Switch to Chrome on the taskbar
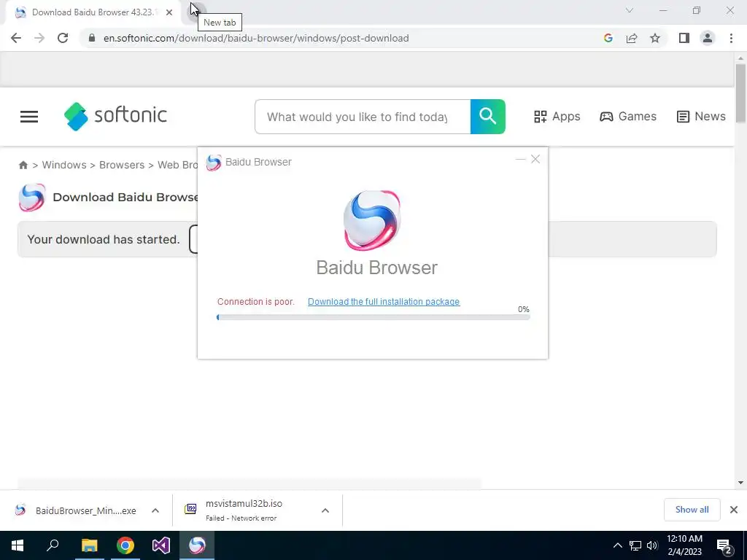The width and height of the screenshot is (747, 560). [125, 545]
